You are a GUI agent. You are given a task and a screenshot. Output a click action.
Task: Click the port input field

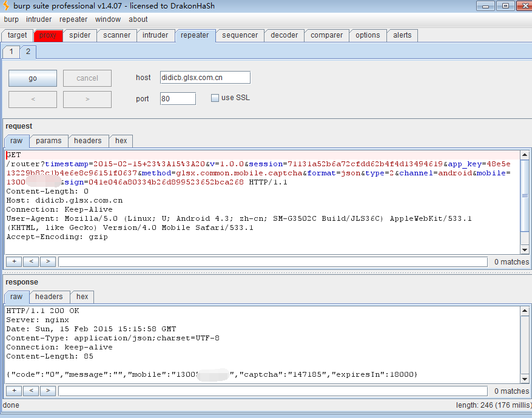click(178, 99)
